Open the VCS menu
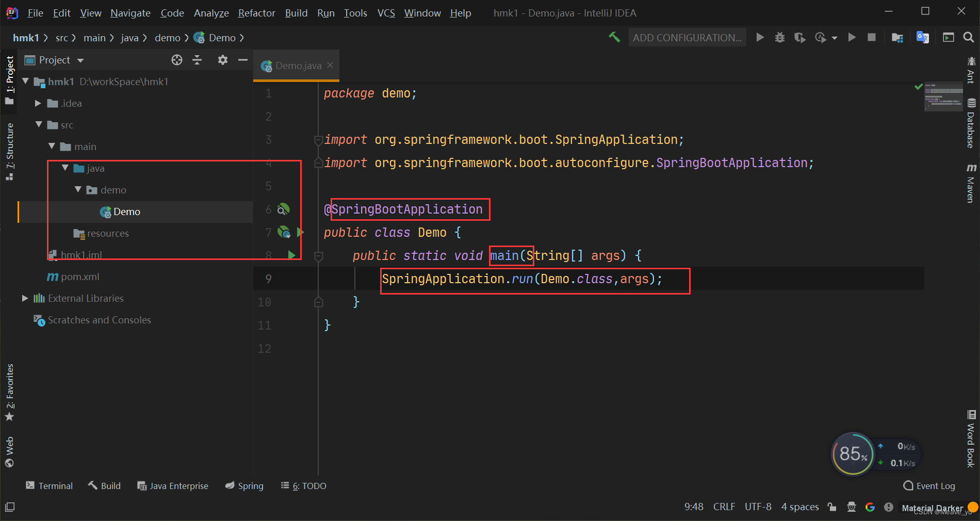Image resolution: width=980 pixels, height=521 pixels. 386,13
